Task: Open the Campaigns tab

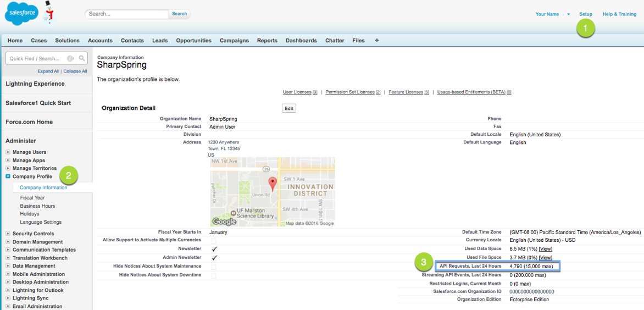Action: (x=234, y=40)
